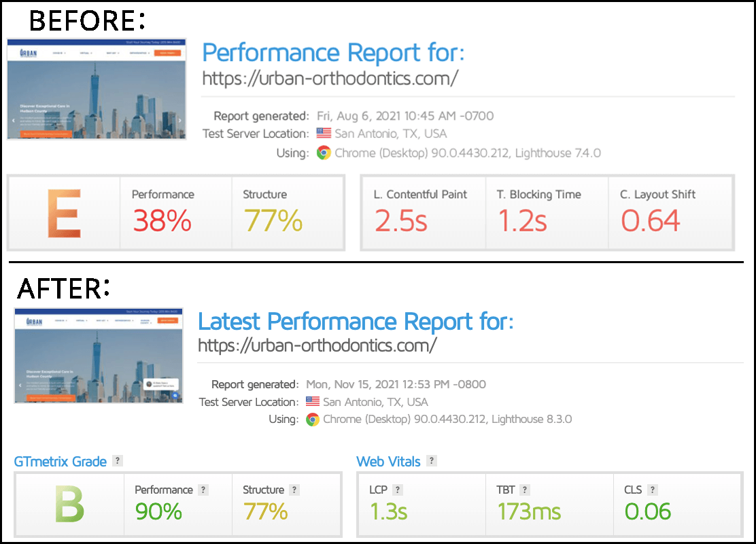Select the 90% Performance score
The width and height of the screenshot is (756, 544).
(x=158, y=511)
